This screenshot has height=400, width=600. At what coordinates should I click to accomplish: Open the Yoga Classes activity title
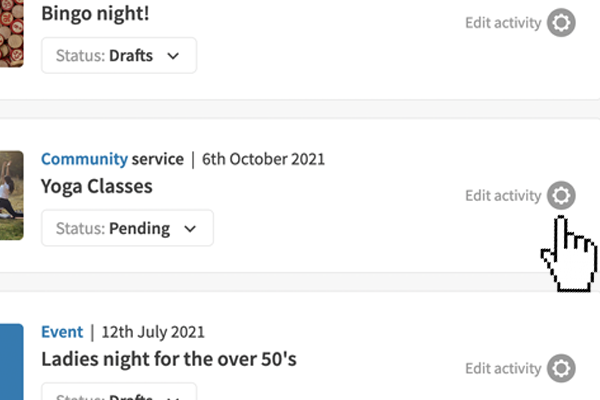96,186
